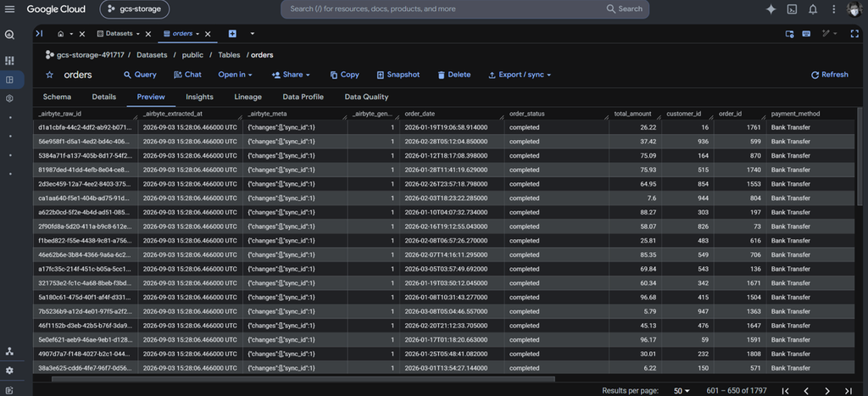Create a table Snapshot
This screenshot has width=868, height=396.
click(398, 75)
